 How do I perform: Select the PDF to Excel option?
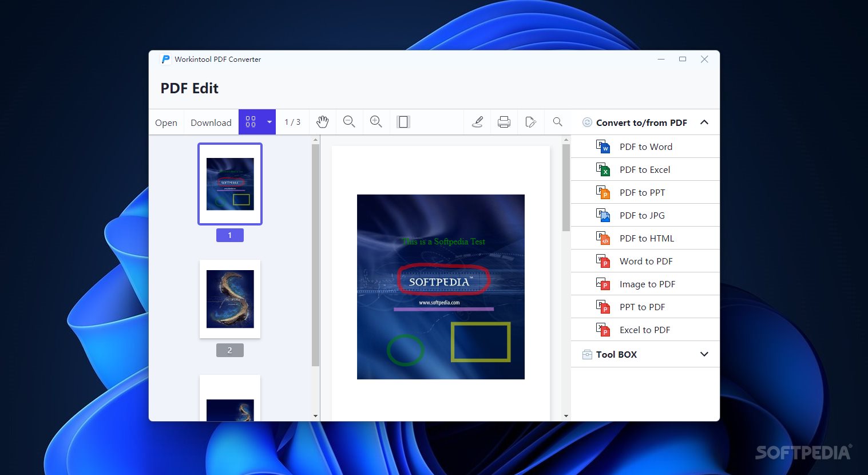(x=645, y=169)
